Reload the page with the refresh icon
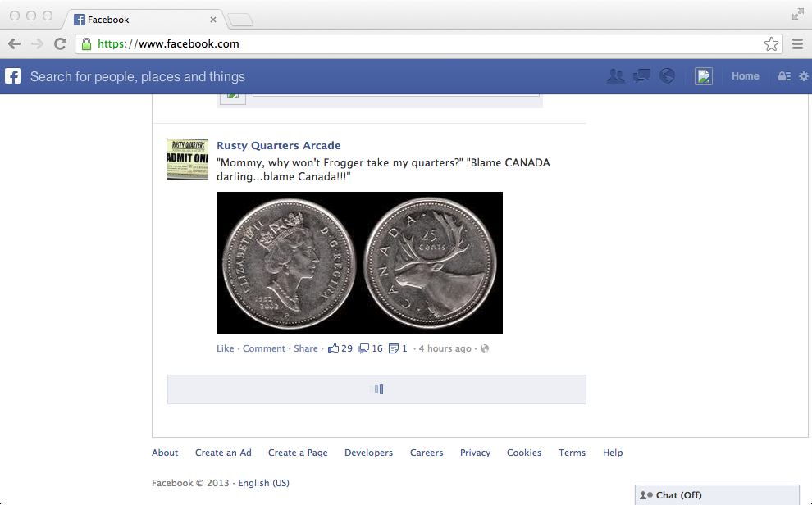Screen dimensions: 812x505 [60, 44]
